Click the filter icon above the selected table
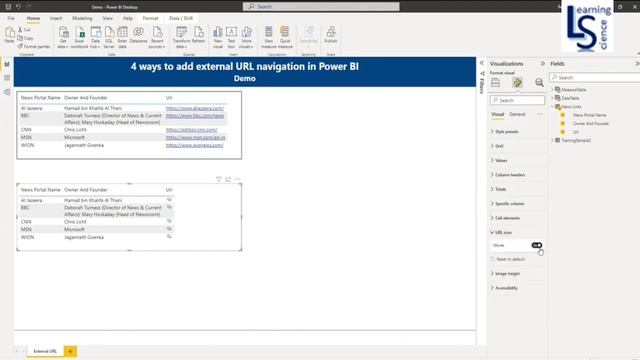 219,179
